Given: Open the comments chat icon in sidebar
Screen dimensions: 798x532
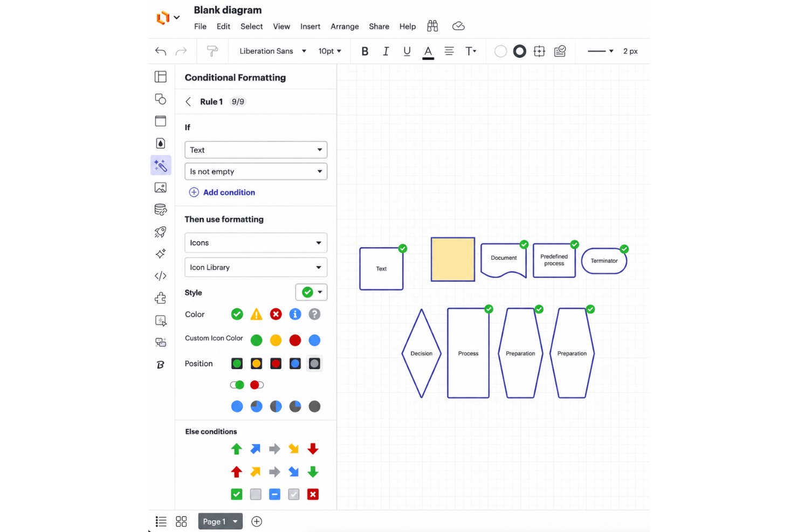Looking at the screenshot, I should click(x=161, y=342).
